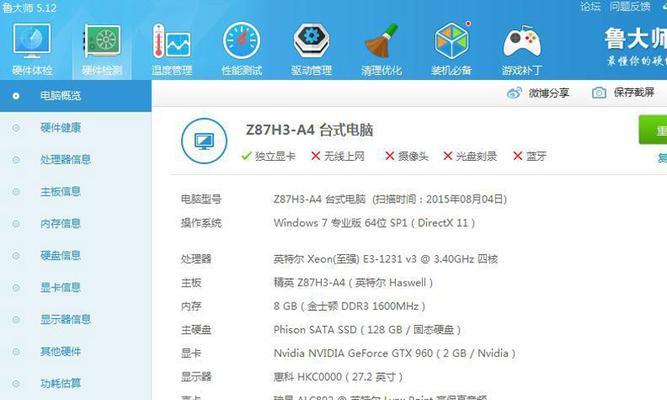Click the Windows 7 专业版 operating system value
Screen dimensions: 667x400
click(x=374, y=223)
